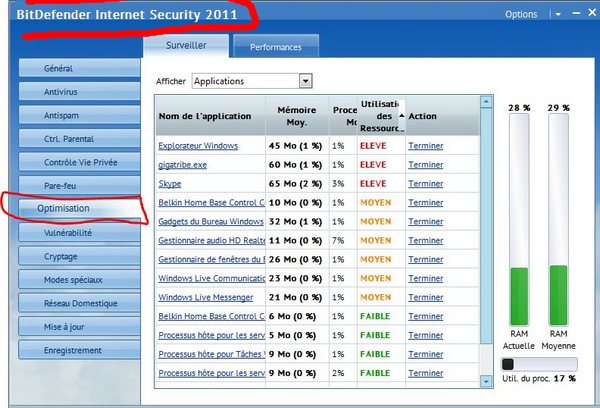Screen dimensions: 600x408
Task: Open the gigatribe.exe link
Action: point(183,165)
